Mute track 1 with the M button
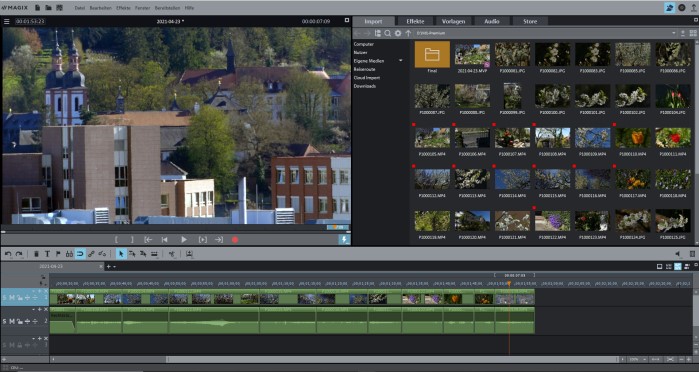 coord(12,298)
